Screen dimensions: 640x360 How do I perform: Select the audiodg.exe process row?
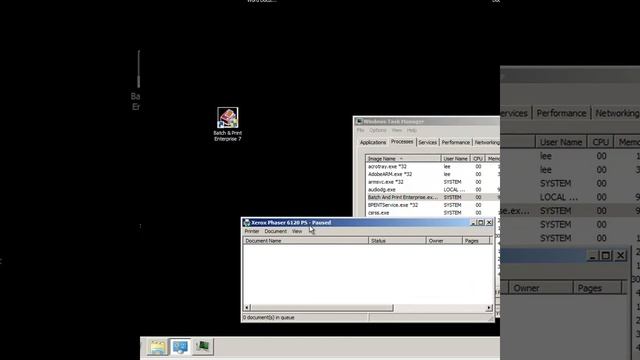[x=433, y=190]
